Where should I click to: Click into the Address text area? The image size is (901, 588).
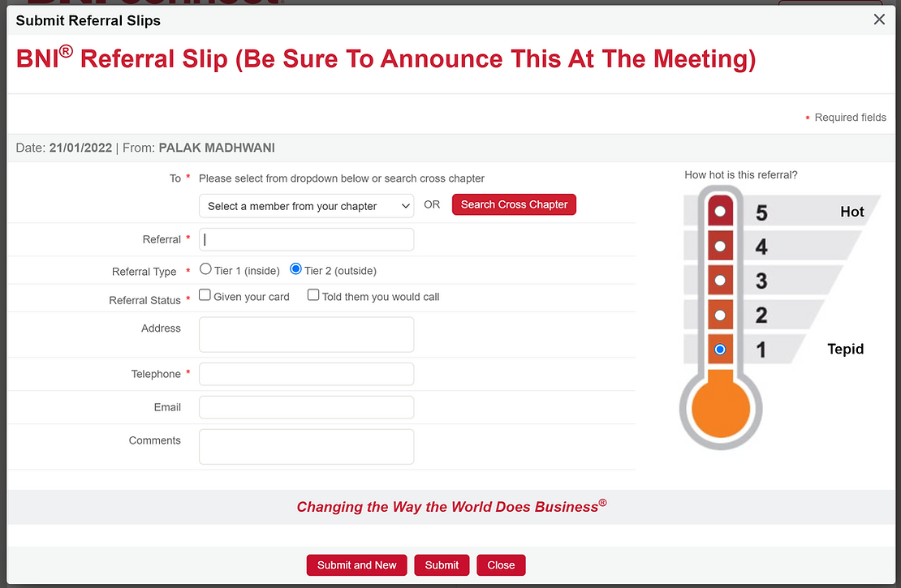pos(306,334)
